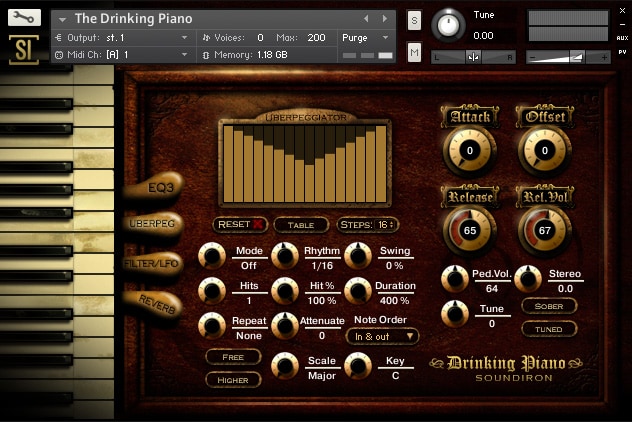Click the Mode value Off

(x=249, y=266)
